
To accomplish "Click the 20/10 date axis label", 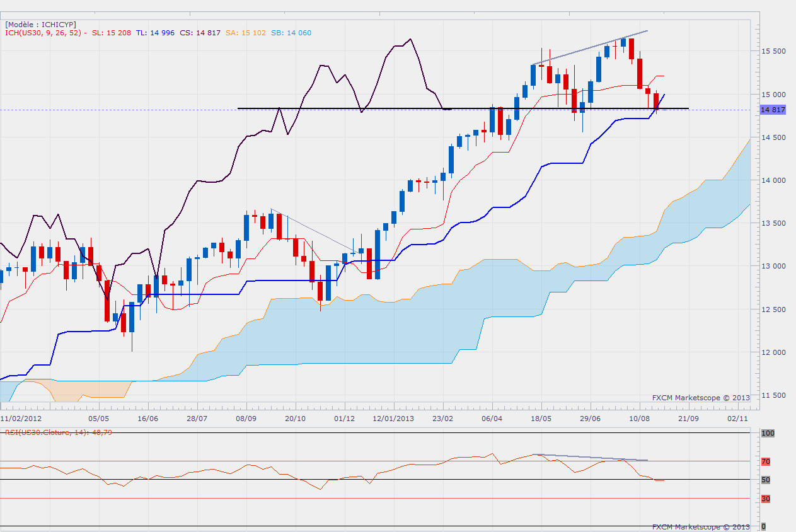I will [296, 418].
